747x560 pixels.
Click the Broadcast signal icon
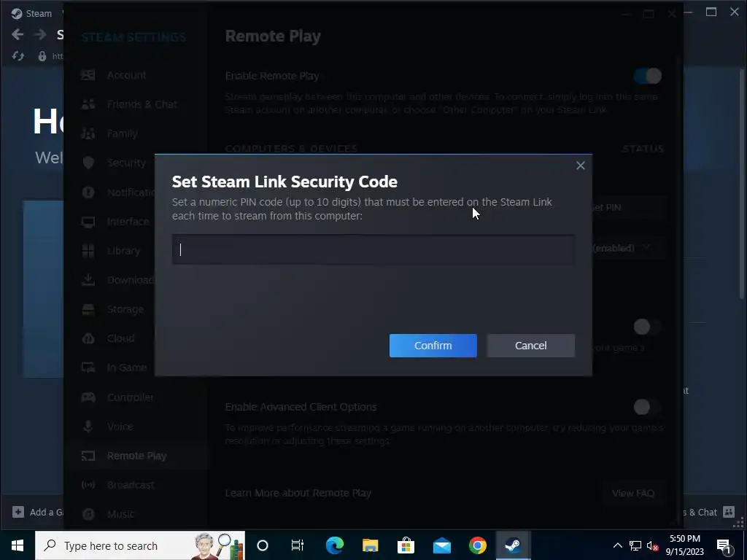[x=88, y=485]
